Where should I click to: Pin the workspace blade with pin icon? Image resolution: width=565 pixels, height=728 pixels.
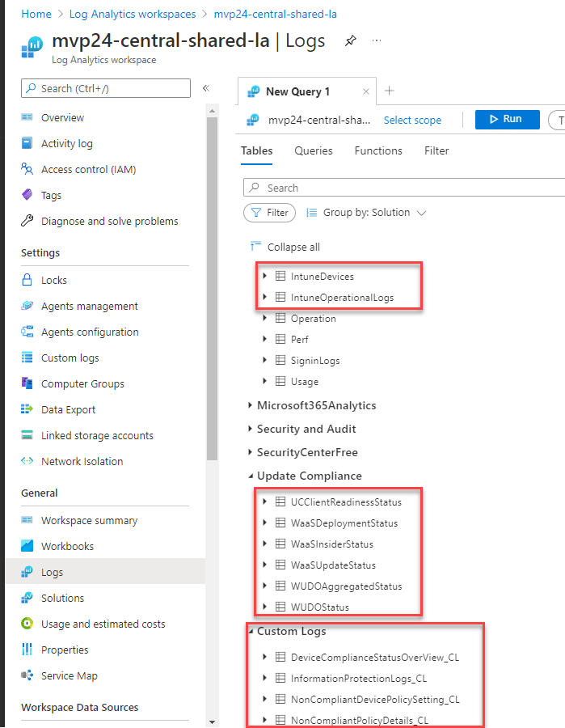(350, 41)
